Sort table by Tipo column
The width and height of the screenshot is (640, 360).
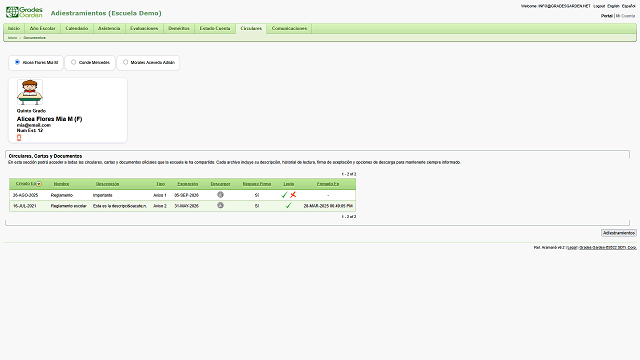tap(160, 184)
